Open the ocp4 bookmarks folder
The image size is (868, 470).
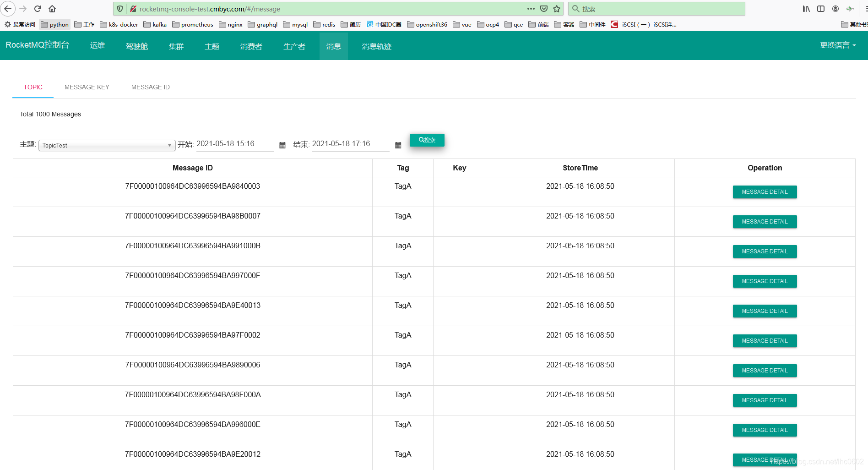(x=488, y=24)
